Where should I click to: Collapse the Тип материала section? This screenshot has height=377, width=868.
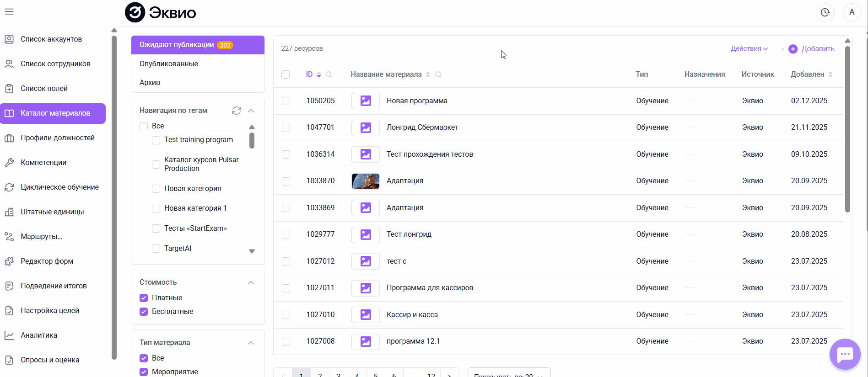251,343
